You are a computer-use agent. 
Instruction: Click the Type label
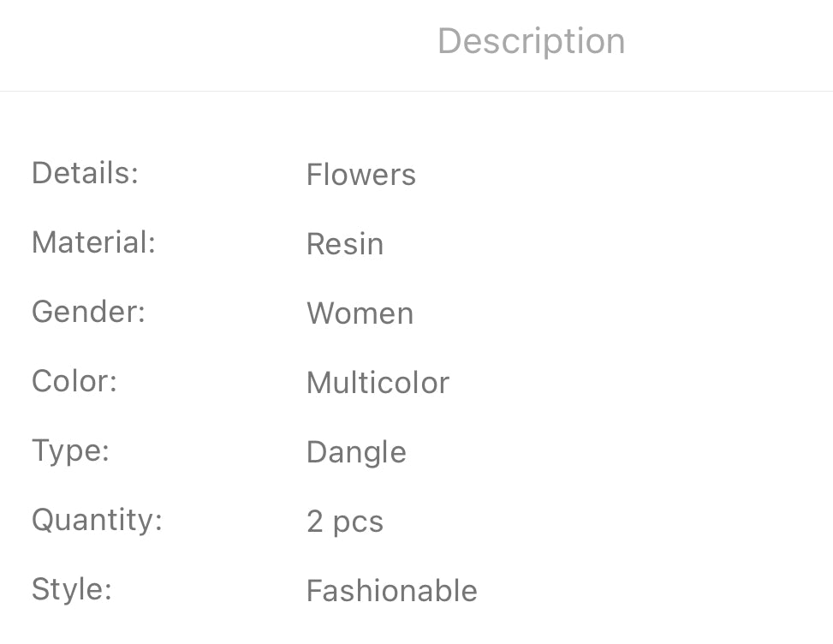click(70, 450)
